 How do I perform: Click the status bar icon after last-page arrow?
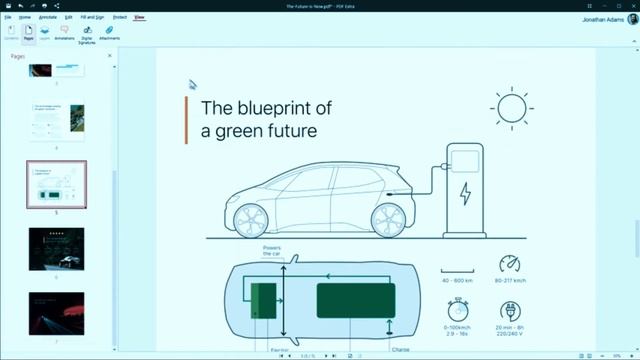[350, 356]
